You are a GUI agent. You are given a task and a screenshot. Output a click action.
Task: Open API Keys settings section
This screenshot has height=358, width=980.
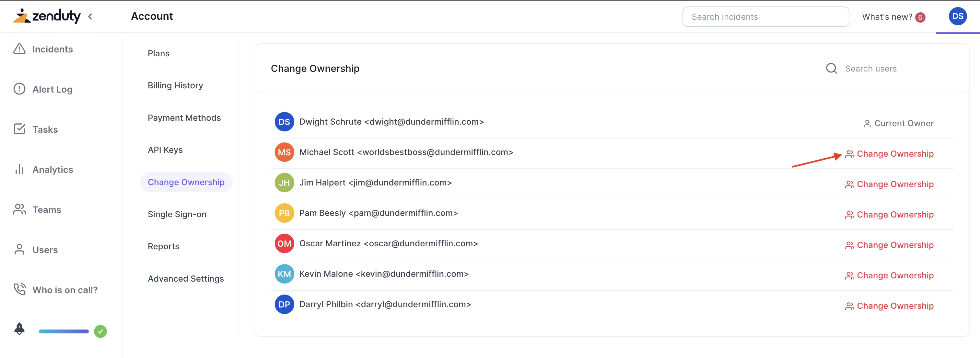point(165,150)
